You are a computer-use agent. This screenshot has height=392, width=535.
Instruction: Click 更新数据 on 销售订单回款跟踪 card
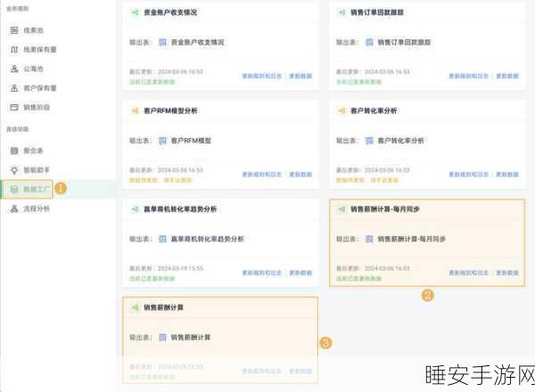click(x=507, y=76)
